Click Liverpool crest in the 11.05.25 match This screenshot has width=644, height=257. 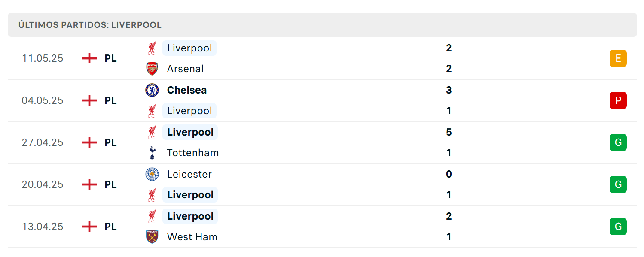pos(152,48)
